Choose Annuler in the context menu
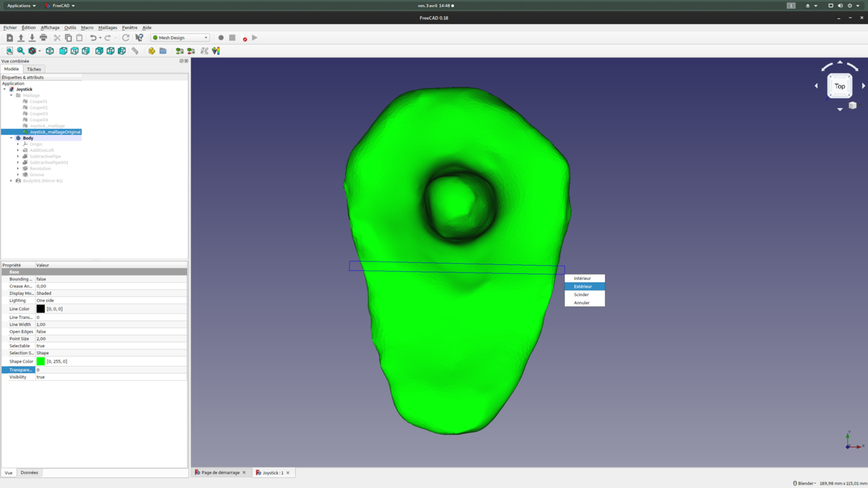Viewport: 868px width, 488px height. (x=585, y=303)
